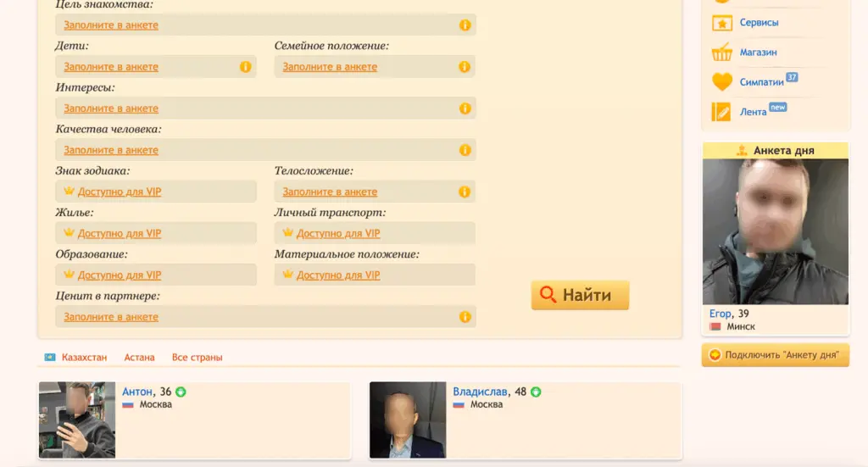Viewport: 868px width, 467px height.
Task: Open the Сервисы star icon
Action: 721,23
